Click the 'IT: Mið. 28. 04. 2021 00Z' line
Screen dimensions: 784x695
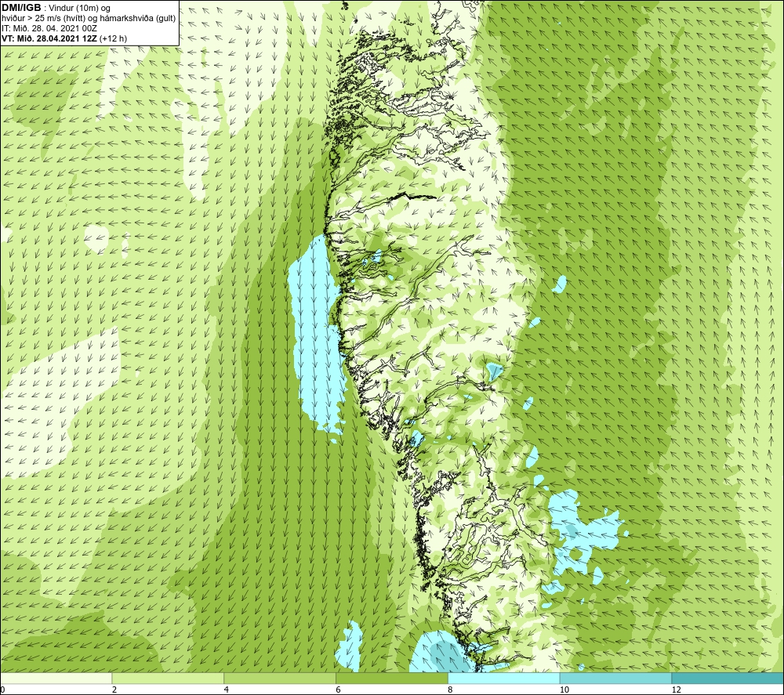pos(49,28)
